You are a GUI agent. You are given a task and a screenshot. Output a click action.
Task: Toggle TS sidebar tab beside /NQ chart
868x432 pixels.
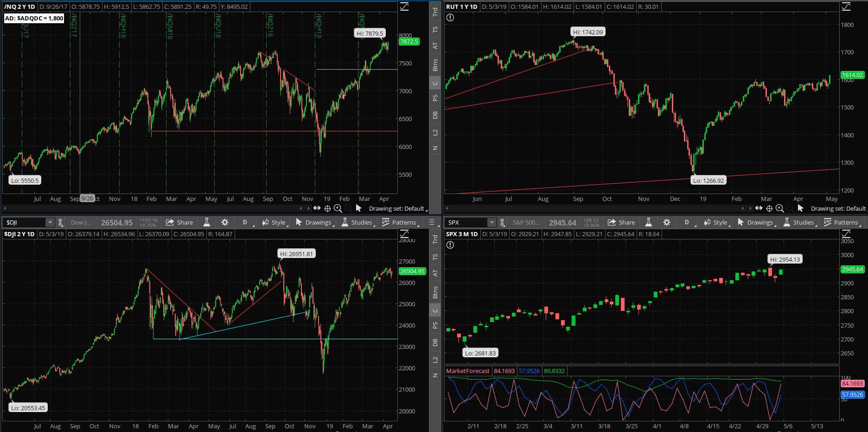[435, 29]
